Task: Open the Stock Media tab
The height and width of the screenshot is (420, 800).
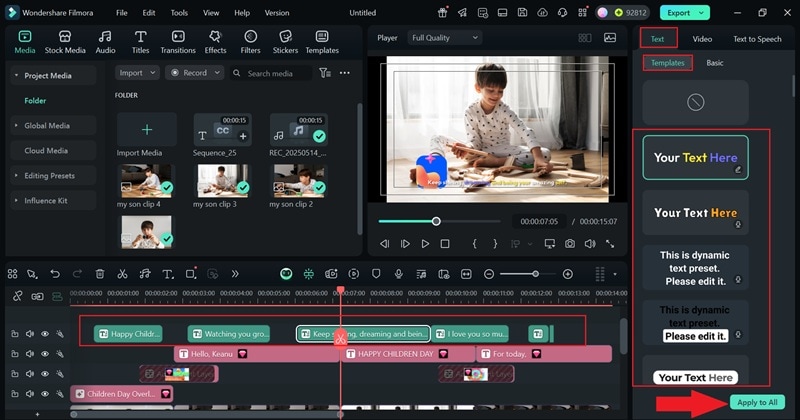Action: pos(65,42)
